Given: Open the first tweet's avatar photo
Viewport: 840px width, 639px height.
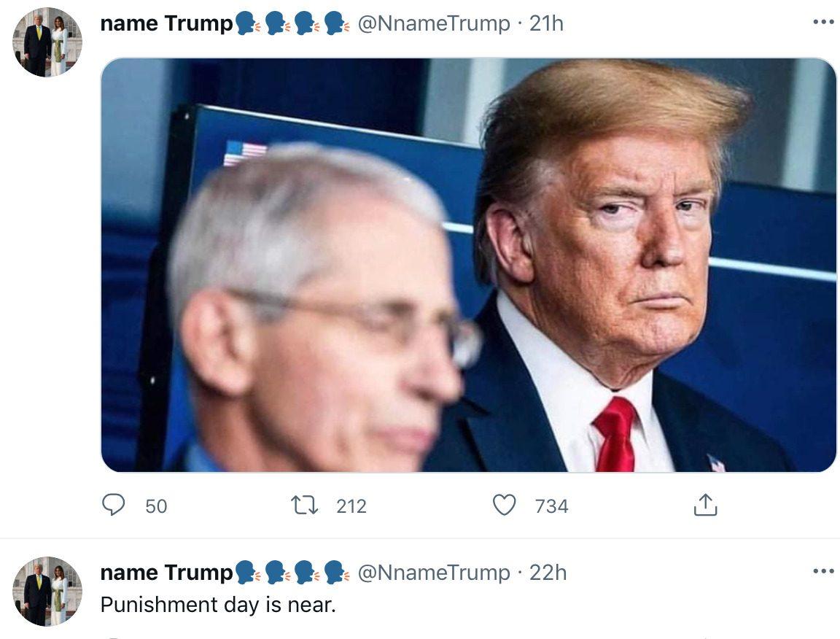Looking at the screenshot, I should tap(47, 42).
